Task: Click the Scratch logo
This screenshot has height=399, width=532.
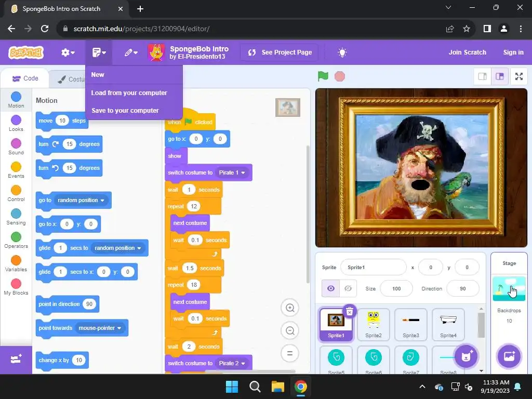Action: pyautogui.click(x=26, y=52)
